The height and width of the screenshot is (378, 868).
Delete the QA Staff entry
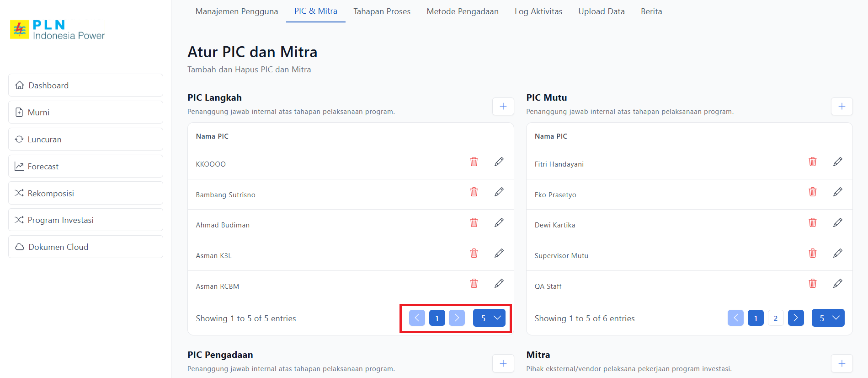[812, 284]
